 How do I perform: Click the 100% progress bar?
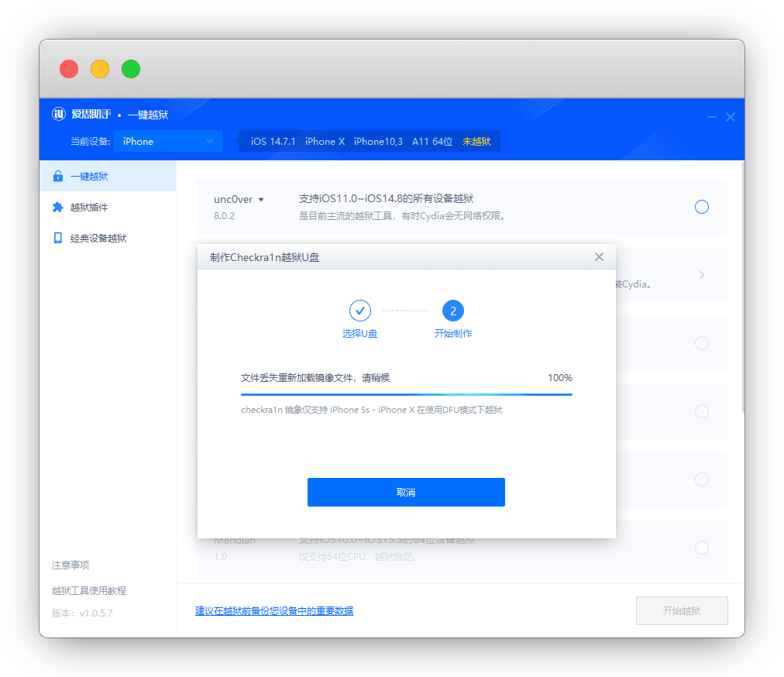point(406,394)
